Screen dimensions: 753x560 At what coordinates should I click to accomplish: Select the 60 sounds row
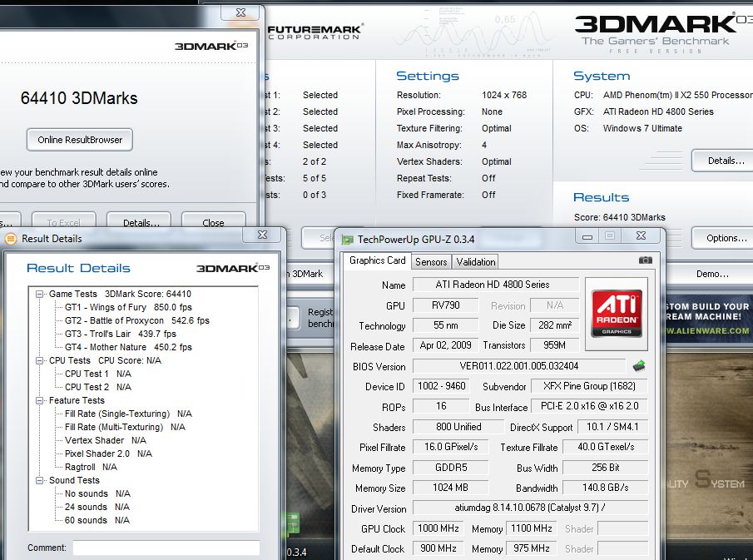point(97,520)
